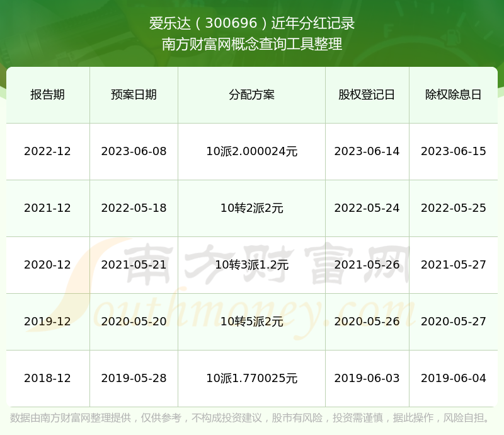Select plan 10转2派2元 cell
This screenshot has height=435, width=504.
point(251,208)
